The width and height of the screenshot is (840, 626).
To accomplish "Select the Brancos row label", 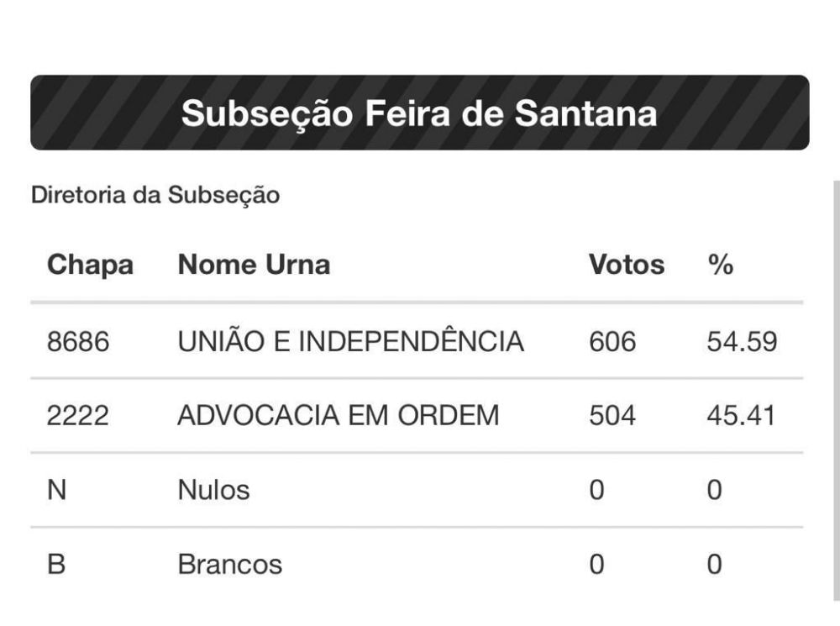I will 229,564.
